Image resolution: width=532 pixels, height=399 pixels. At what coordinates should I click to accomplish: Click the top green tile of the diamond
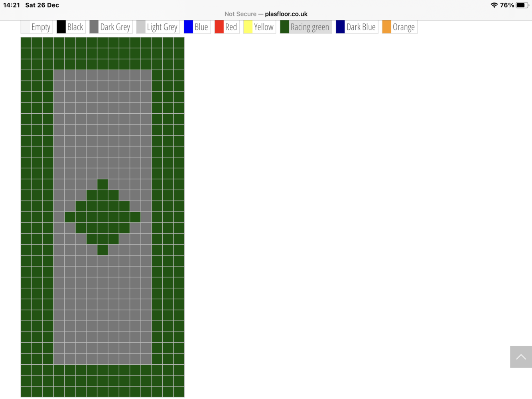click(x=102, y=184)
